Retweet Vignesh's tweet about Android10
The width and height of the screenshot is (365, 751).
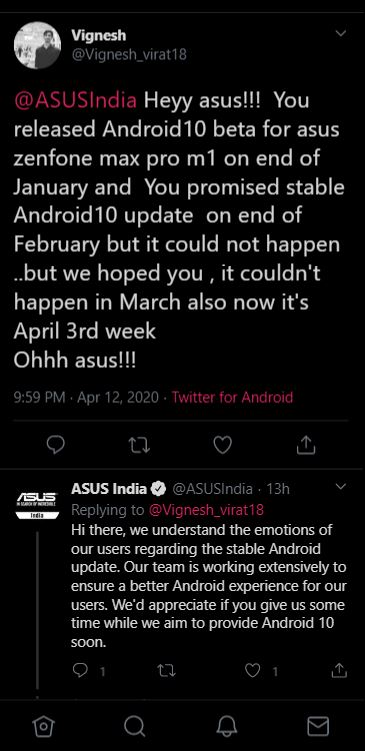(x=140, y=445)
